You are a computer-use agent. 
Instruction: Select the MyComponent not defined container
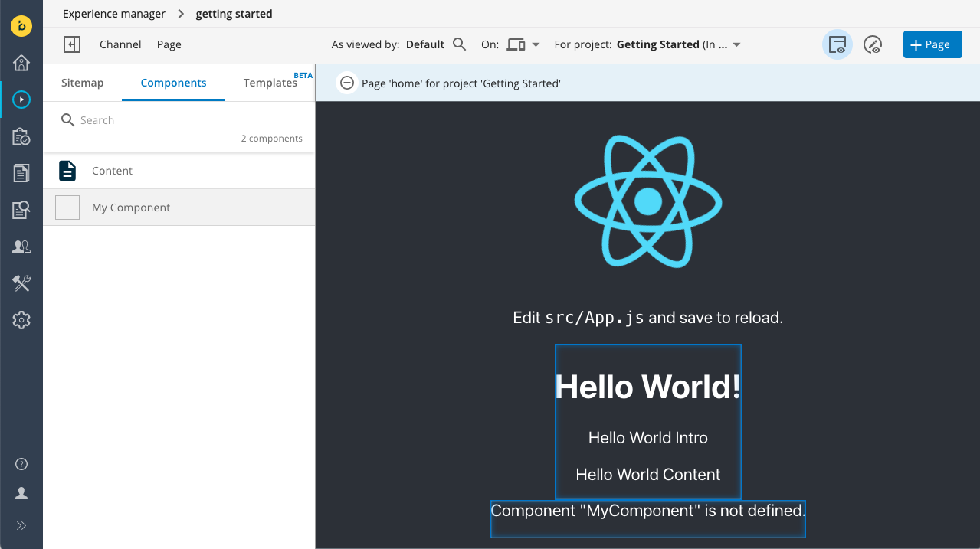coord(648,518)
